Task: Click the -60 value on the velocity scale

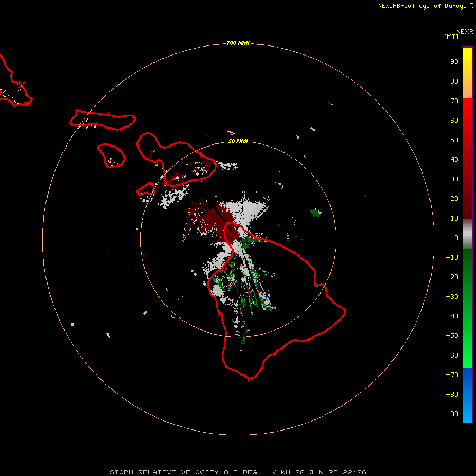Action: click(452, 355)
